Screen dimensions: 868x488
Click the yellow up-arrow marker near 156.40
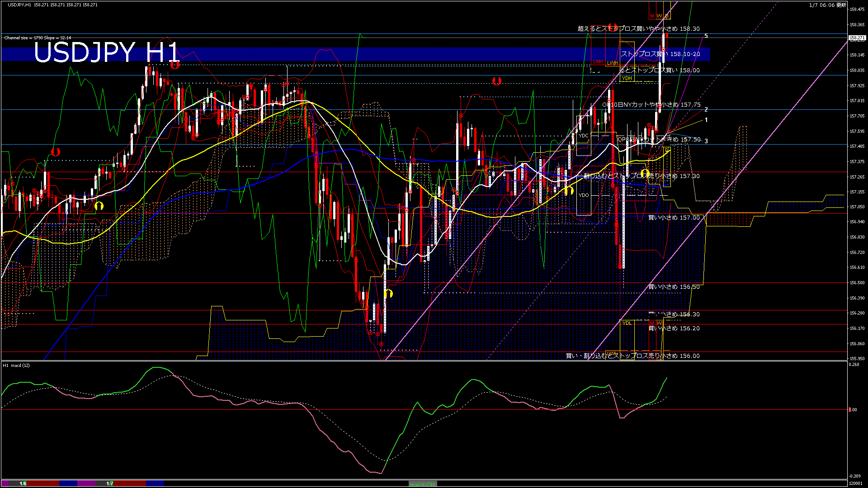tap(388, 294)
